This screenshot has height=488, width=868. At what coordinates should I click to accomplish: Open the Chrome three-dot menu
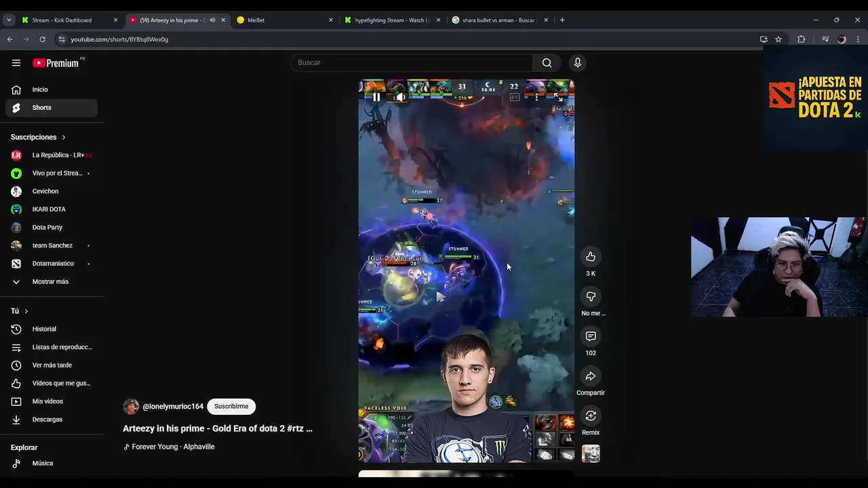pos(858,39)
